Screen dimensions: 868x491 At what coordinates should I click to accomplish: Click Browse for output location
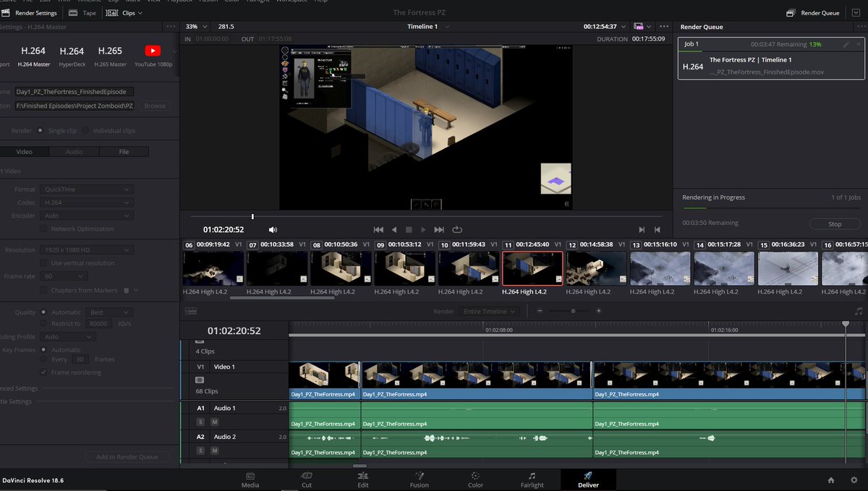click(155, 106)
